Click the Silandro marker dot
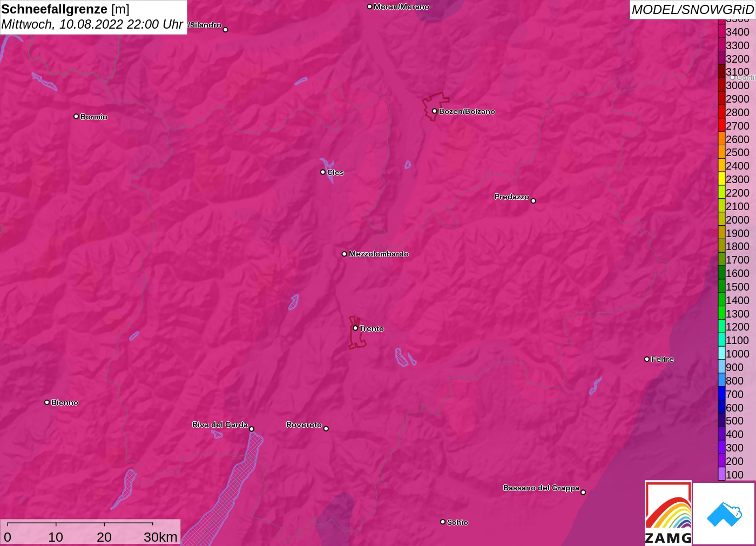The height and width of the screenshot is (546, 756). coord(226,30)
